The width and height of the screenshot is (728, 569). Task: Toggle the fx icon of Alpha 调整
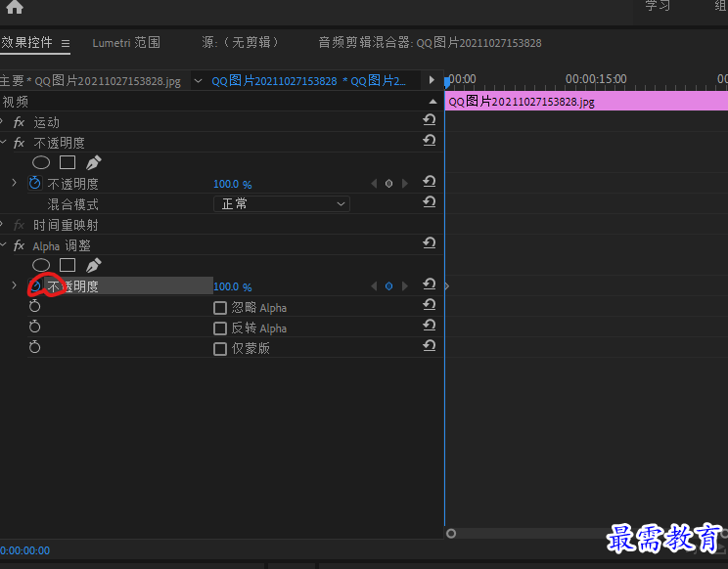[19, 245]
